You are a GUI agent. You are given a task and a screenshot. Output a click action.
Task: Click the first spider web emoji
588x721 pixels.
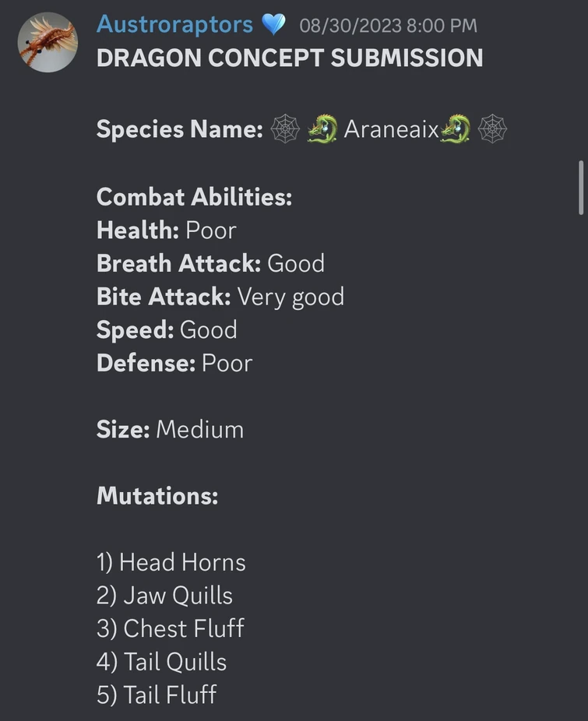(285, 129)
